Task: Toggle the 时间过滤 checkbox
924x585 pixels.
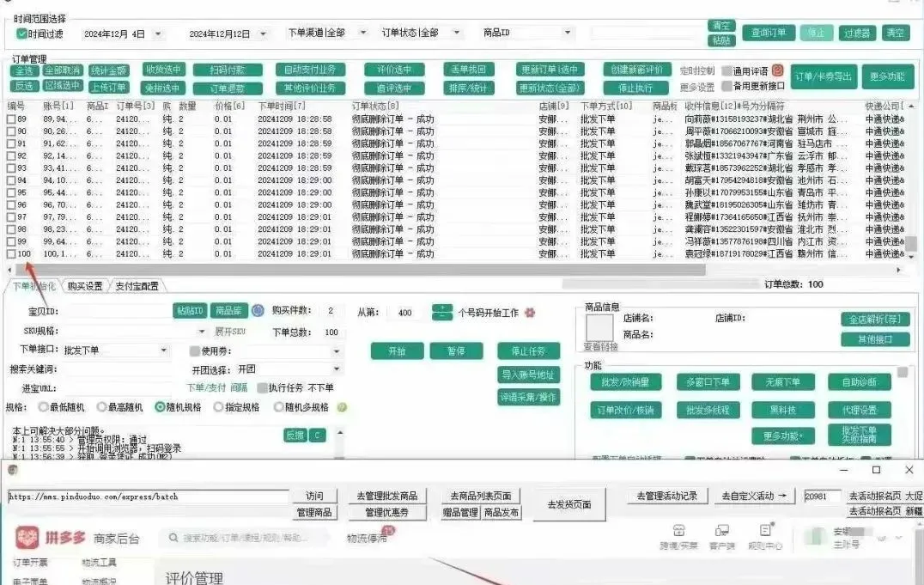Action: [22, 34]
